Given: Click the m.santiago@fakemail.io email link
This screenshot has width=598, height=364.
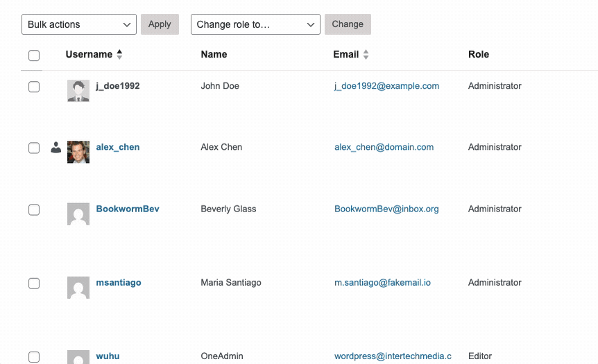Looking at the screenshot, I should (382, 283).
